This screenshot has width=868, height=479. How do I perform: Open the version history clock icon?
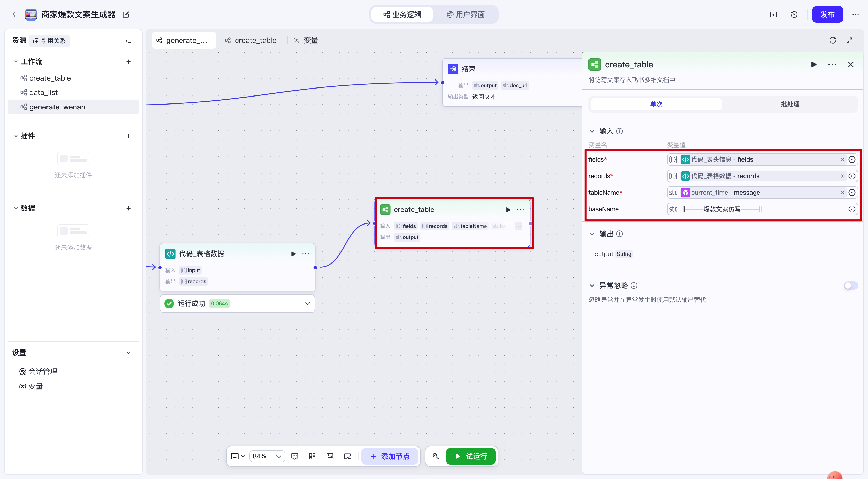tap(794, 14)
